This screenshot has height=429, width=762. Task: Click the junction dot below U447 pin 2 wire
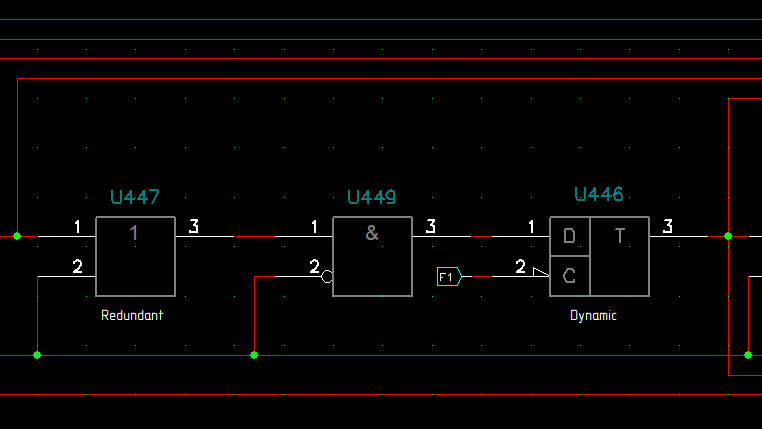click(37, 355)
